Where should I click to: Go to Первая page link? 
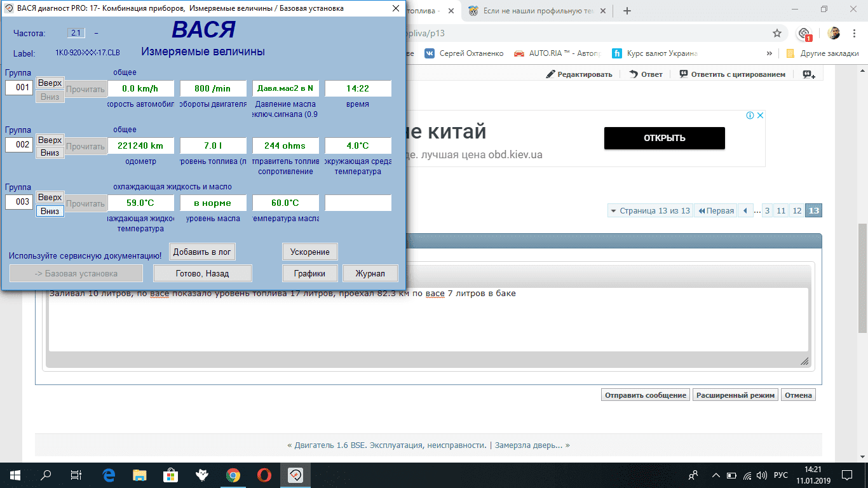(x=715, y=211)
